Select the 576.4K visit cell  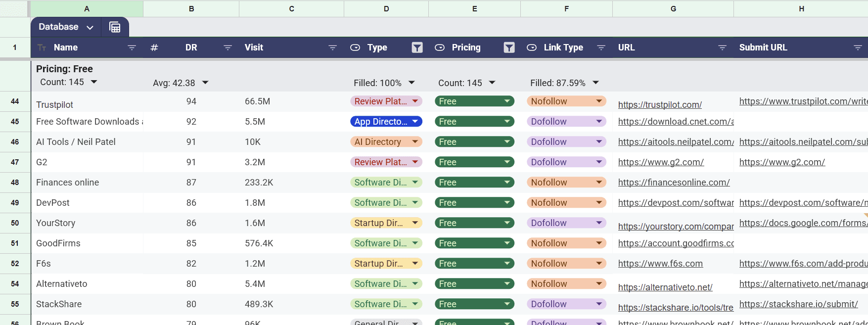click(292, 243)
